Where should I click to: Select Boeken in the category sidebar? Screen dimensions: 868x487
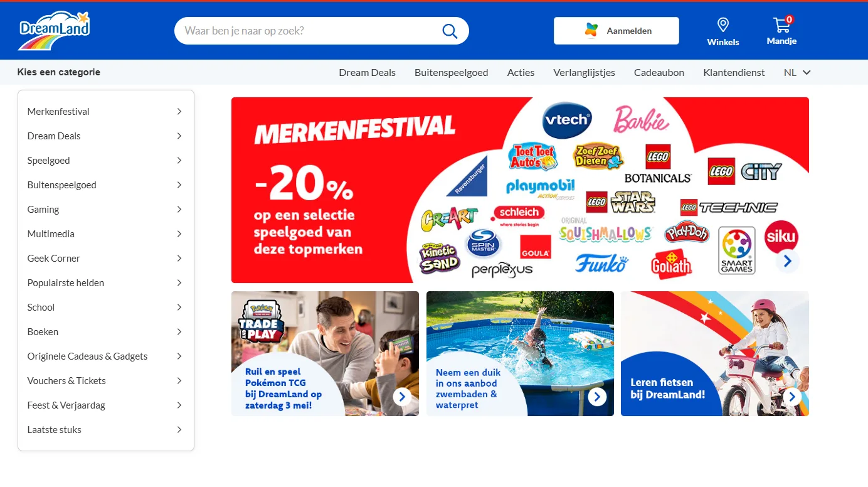[106, 331]
